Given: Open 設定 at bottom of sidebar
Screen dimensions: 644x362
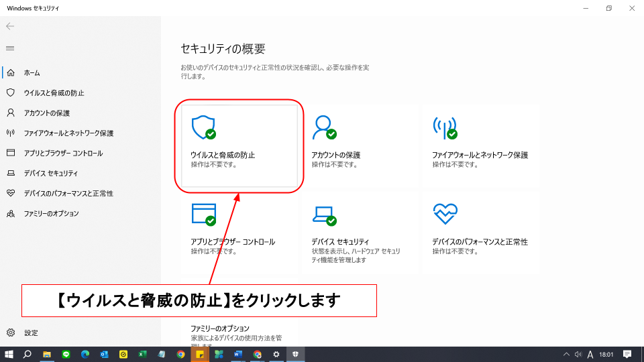Looking at the screenshot, I should coord(31,333).
